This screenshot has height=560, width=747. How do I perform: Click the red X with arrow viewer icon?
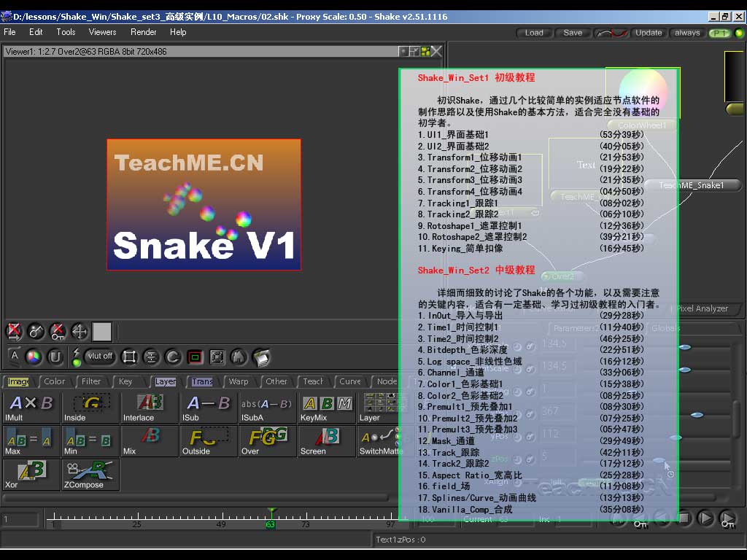[15, 331]
